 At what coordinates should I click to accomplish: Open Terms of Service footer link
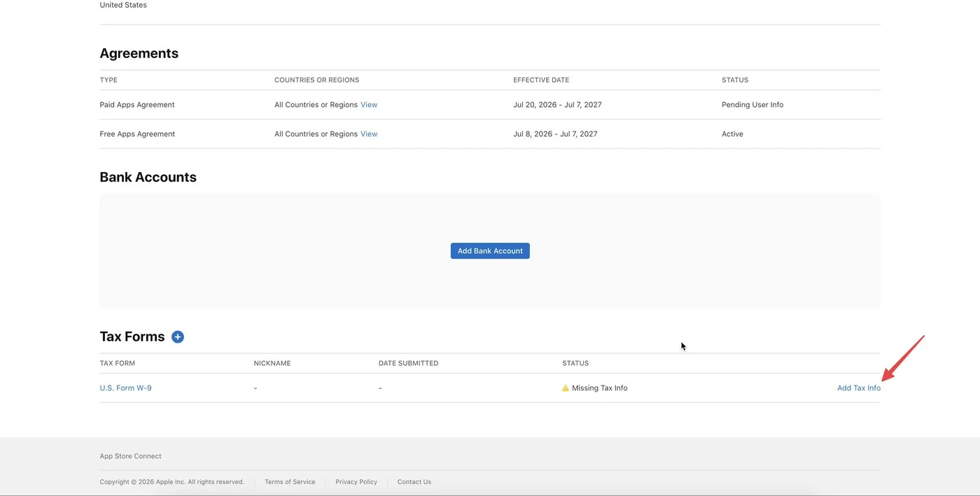click(290, 482)
